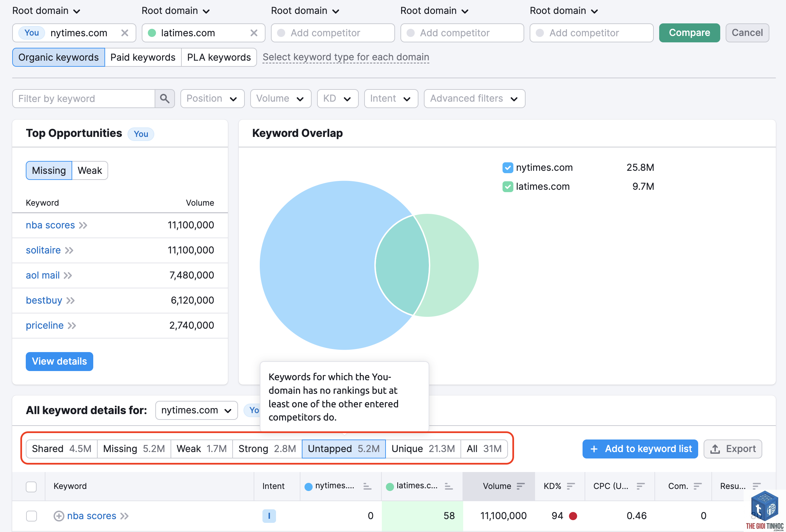Open the Intent filter dropdown

(x=391, y=99)
